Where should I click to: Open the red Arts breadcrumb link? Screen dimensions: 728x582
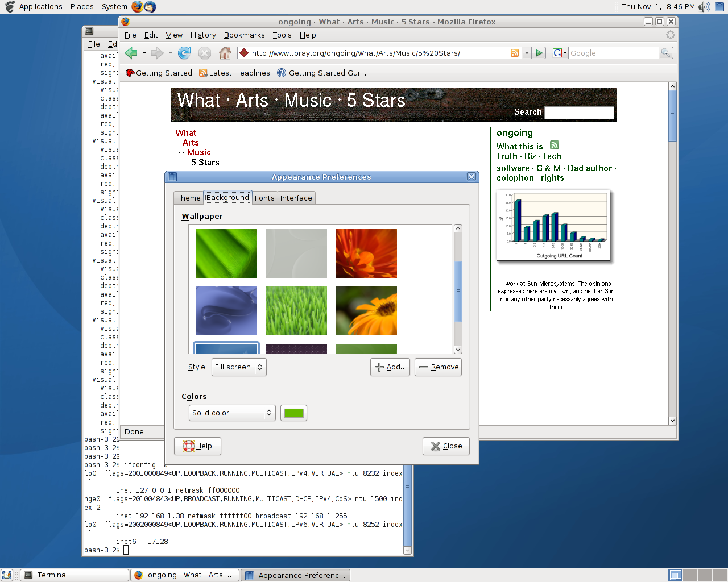coord(191,143)
